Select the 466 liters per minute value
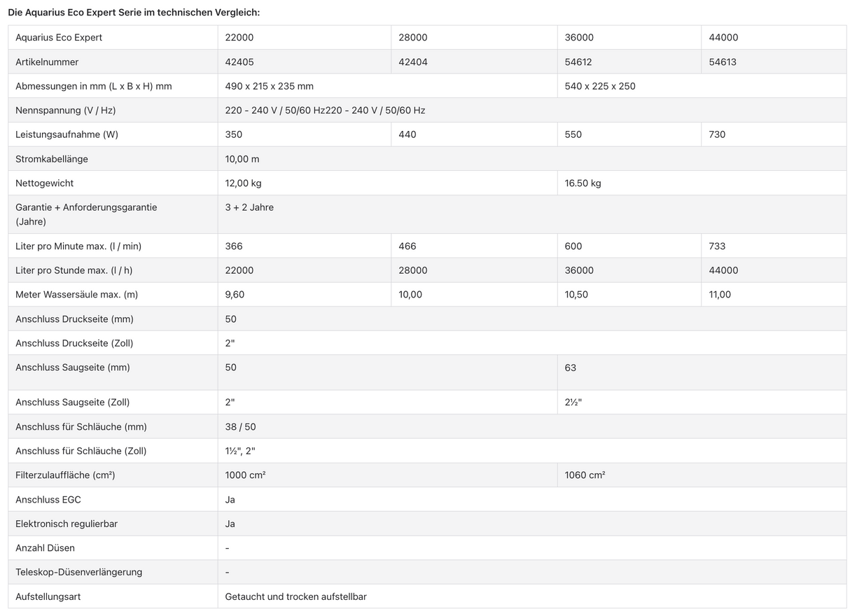This screenshot has width=850, height=616. [407, 246]
